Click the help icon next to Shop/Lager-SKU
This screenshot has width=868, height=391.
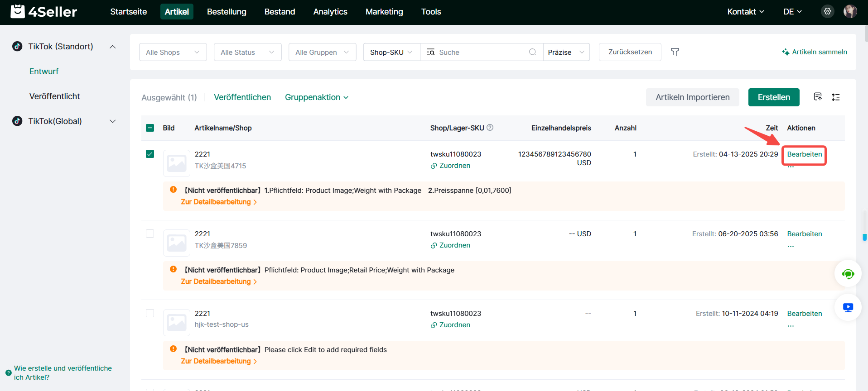[x=490, y=128]
